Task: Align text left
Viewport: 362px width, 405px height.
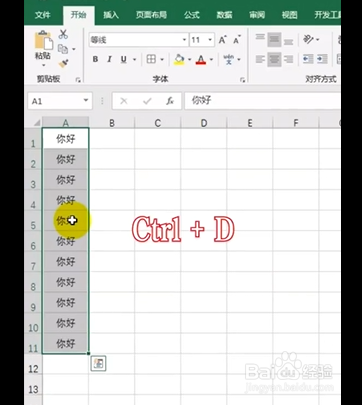Action: pyautogui.click(x=260, y=59)
